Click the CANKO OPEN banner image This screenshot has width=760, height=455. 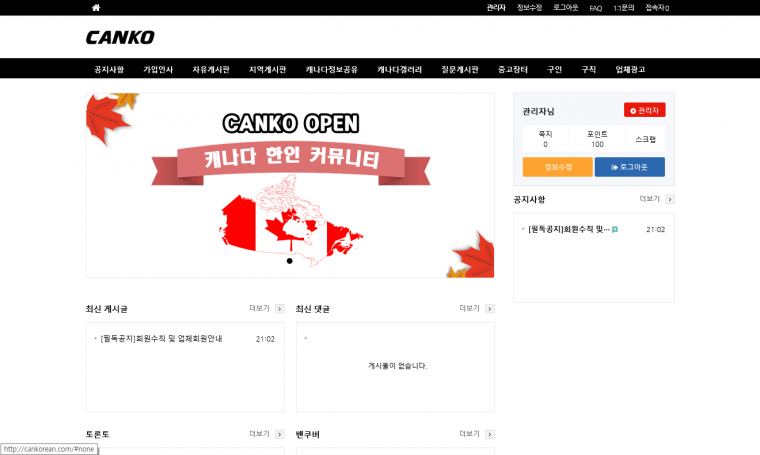coord(290,185)
